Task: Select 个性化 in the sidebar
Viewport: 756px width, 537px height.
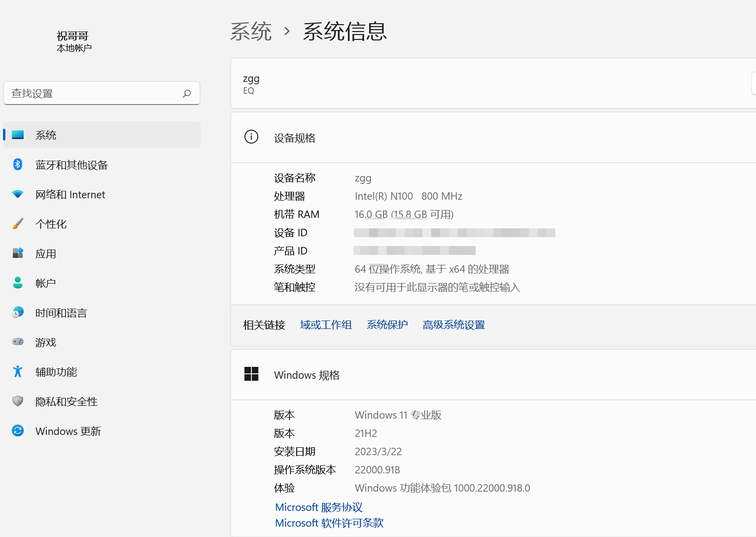Action: (102, 223)
